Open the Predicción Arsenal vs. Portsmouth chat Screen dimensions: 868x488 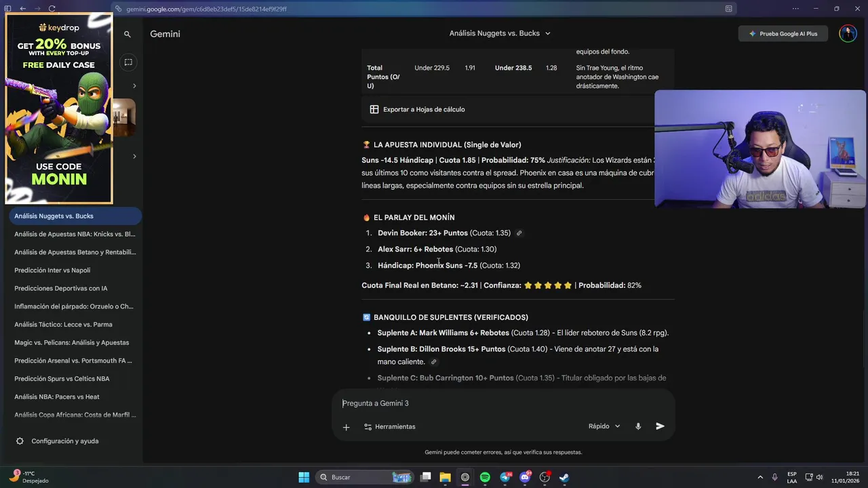75,361
